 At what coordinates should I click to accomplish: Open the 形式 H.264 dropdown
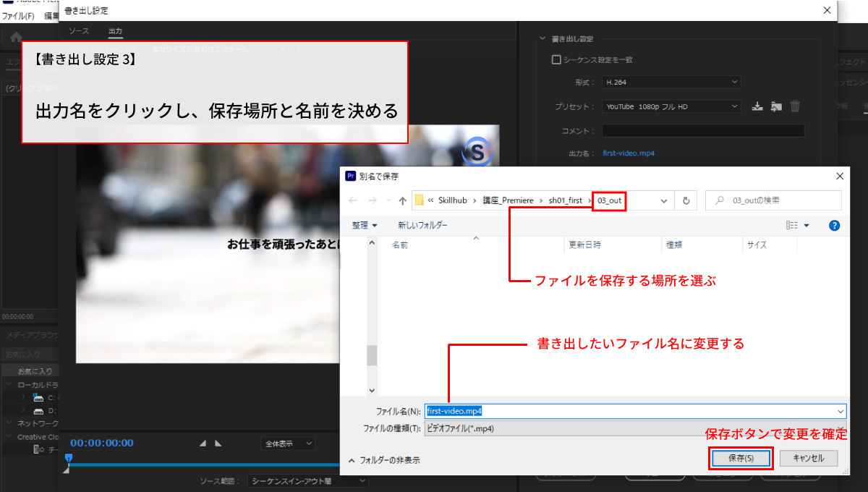tap(671, 82)
